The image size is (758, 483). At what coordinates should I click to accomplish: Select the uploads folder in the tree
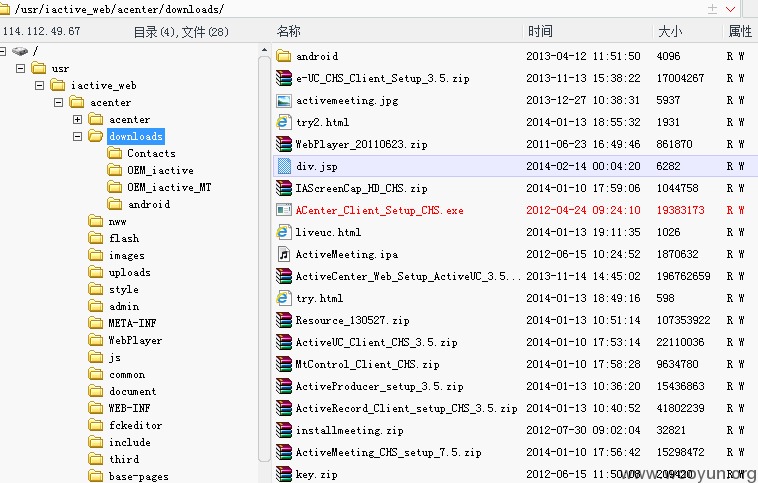point(130,272)
